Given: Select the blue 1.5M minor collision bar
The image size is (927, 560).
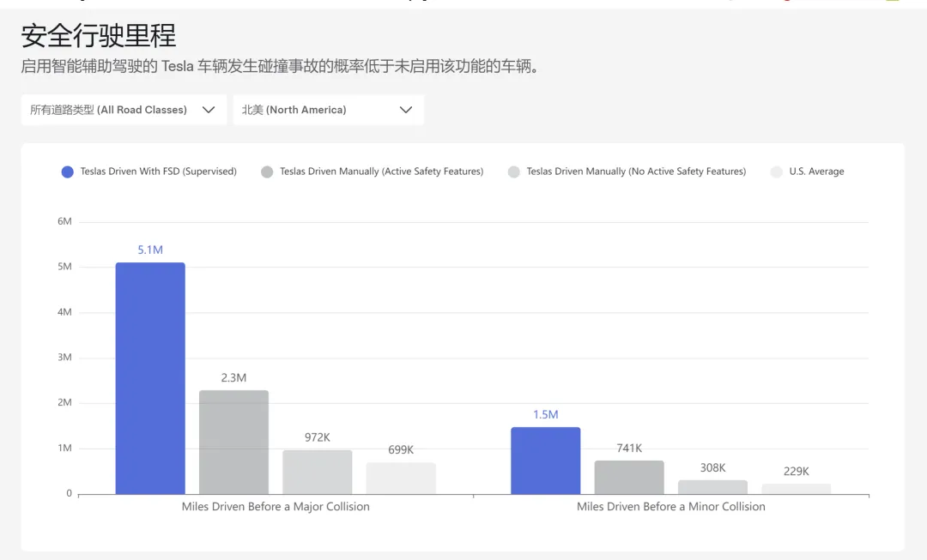Looking at the screenshot, I should [x=546, y=461].
